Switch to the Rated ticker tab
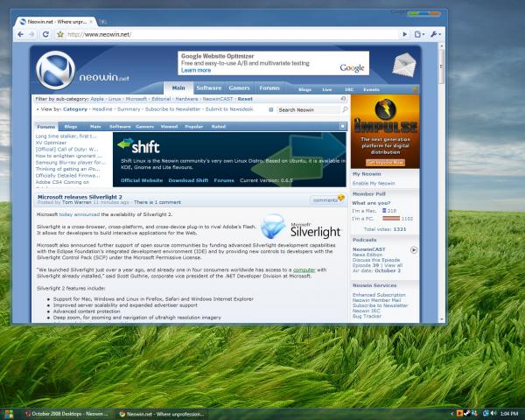Screen dimensions: 525x420 pos(218,127)
